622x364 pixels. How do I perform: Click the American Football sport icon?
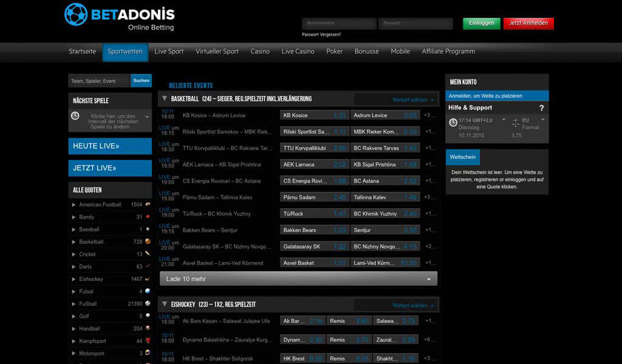[x=148, y=204]
